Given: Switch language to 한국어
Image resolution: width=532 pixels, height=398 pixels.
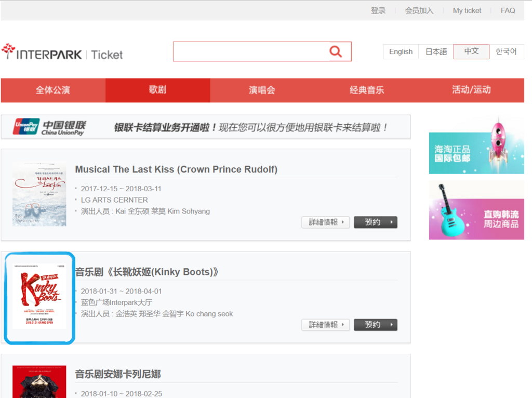Looking at the screenshot, I should [x=506, y=51].
